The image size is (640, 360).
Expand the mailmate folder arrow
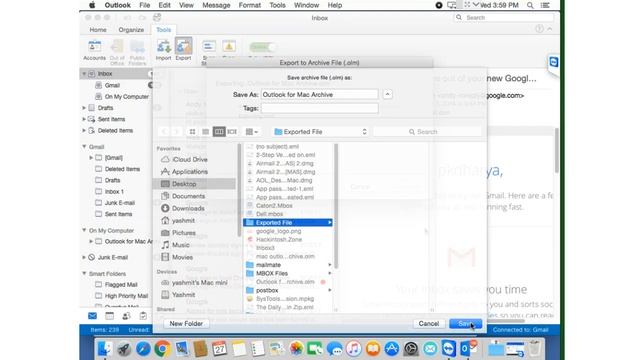[329, 265]
